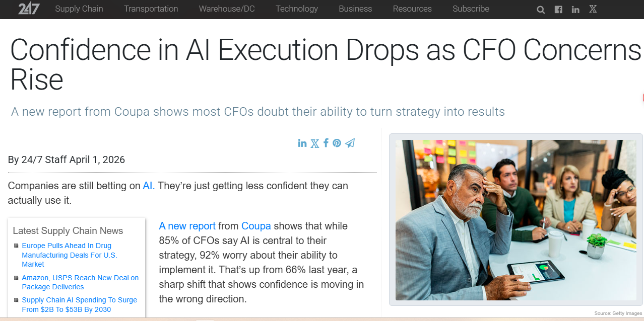Open the LinkedIn icon in top navigation
The width and height of the screenshot is (644, 321).
point(575,10)
